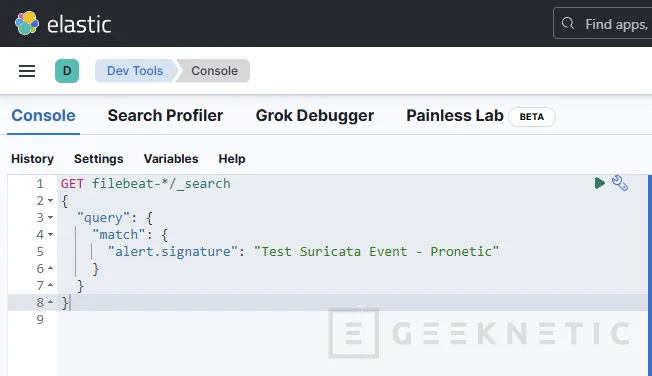Click the elastic wordmark text

point(79,25)
